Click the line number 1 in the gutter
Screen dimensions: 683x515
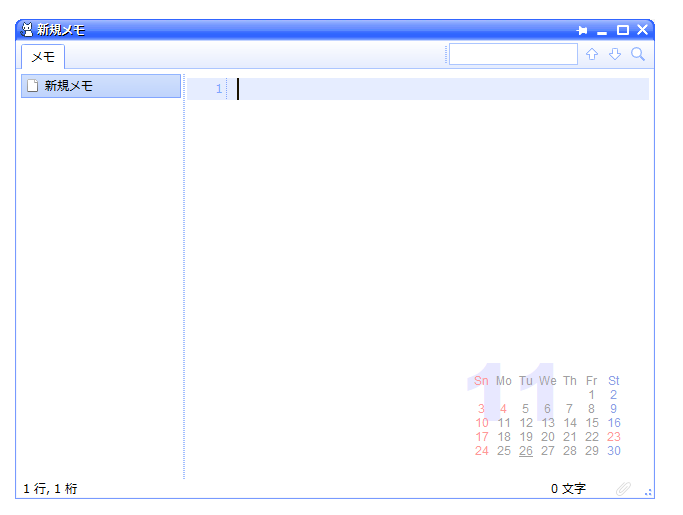[218, 89]
